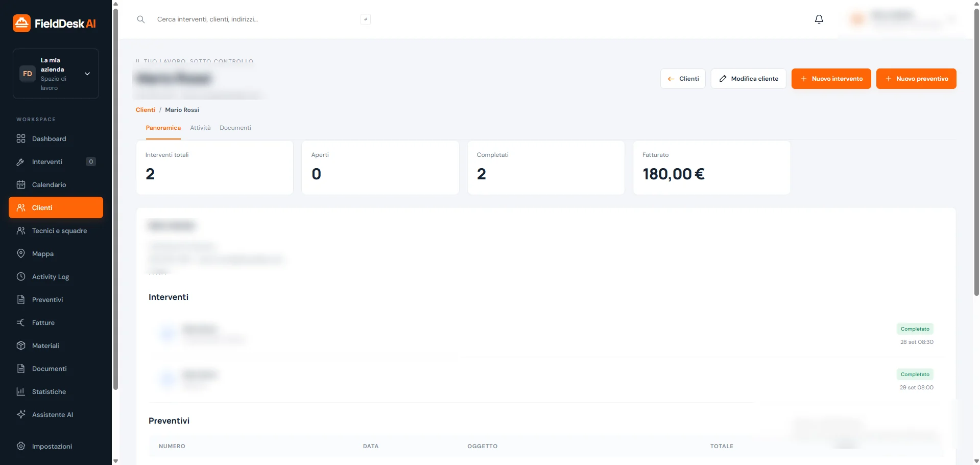Click the Statistiche chart icon
The height and width of the screenshot is (465, 980).
pos(21,391)
